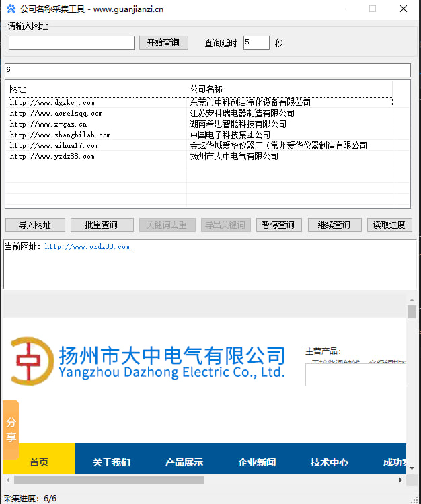421x504 pixels.
Task: Click cell 扬州市大中电气有限公司 in table
Action: pos(234,157)
